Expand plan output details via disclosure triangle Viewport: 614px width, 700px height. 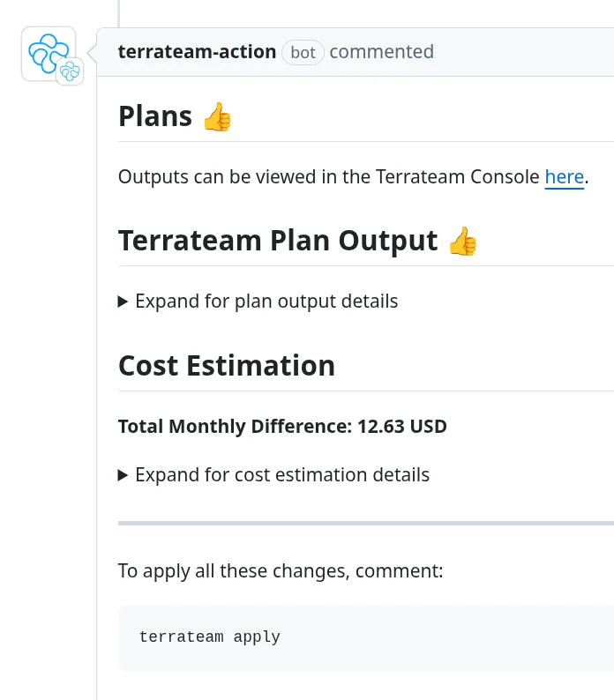(124, 302)
